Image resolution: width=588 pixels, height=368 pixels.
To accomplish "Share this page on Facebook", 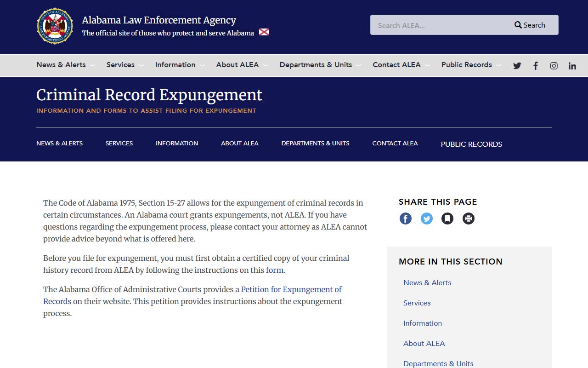I will (406, 218).
